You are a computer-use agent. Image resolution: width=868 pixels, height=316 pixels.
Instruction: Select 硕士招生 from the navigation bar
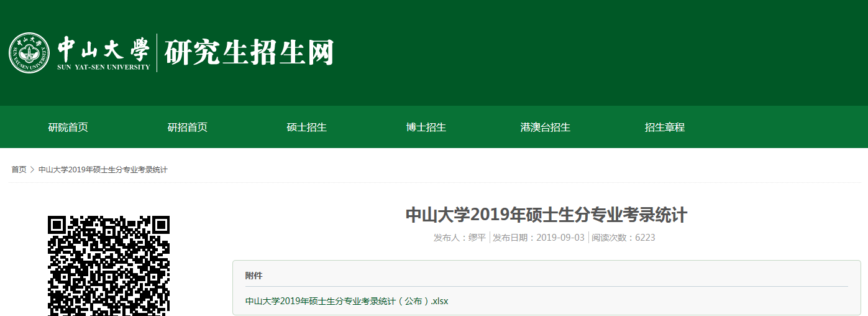click(306, 128)
